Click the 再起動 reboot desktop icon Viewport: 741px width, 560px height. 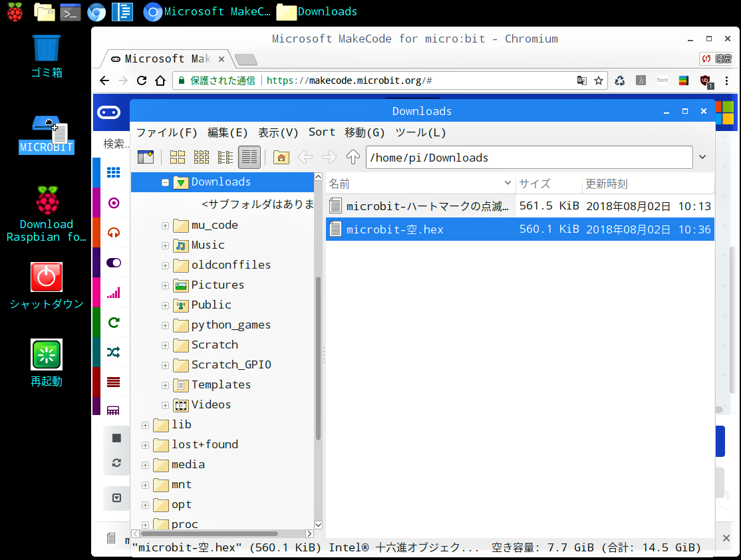click(x=47, y=363)
